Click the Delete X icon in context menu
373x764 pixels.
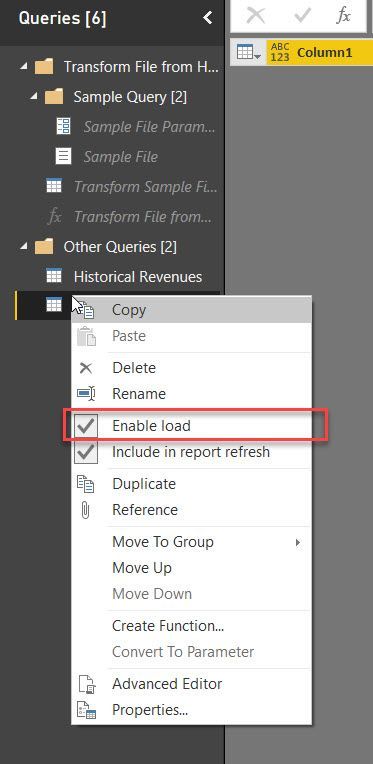[x=86, y=368]
